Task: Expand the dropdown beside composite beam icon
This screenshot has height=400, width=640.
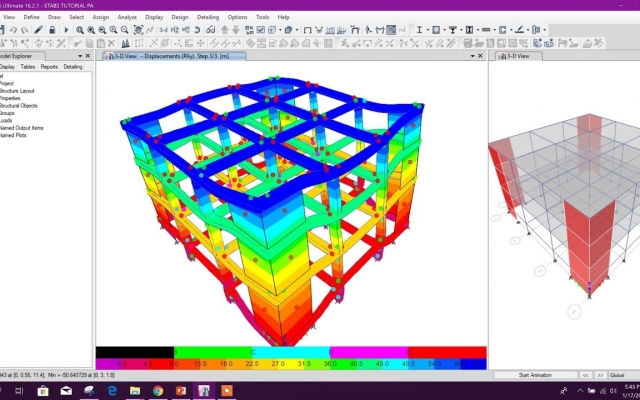Action: (461, 30)
